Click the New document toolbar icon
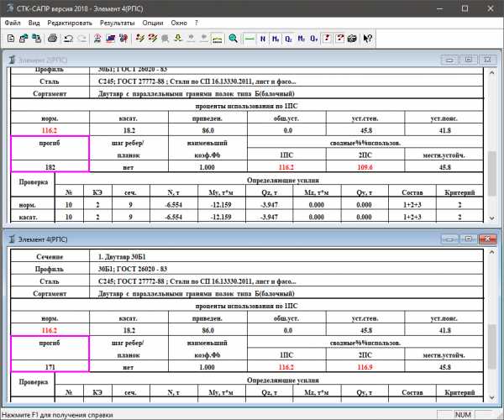The height and width of the screenshot is (420, 504). click(9, 39)
